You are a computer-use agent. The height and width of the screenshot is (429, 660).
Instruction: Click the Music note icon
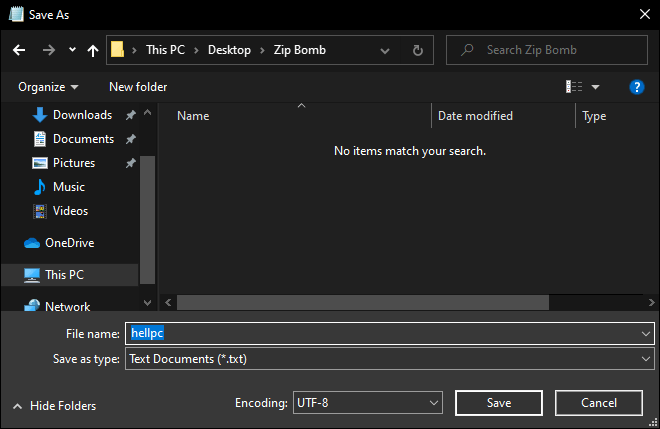(40, 187)
